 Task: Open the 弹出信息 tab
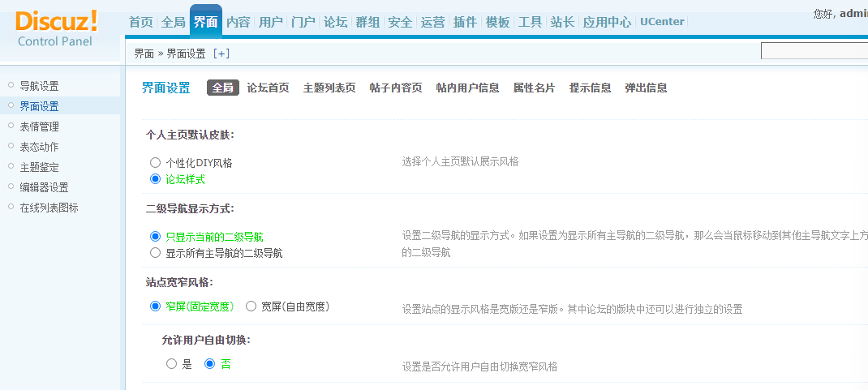(646, 88)
